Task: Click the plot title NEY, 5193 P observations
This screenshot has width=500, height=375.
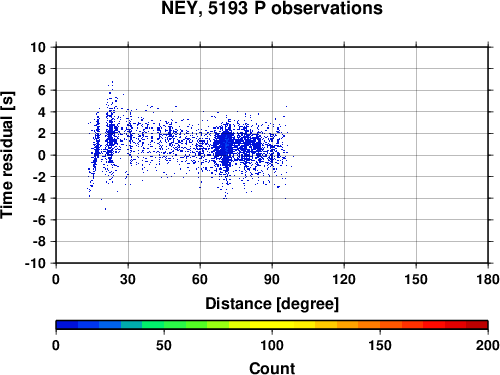Action: 272,8
